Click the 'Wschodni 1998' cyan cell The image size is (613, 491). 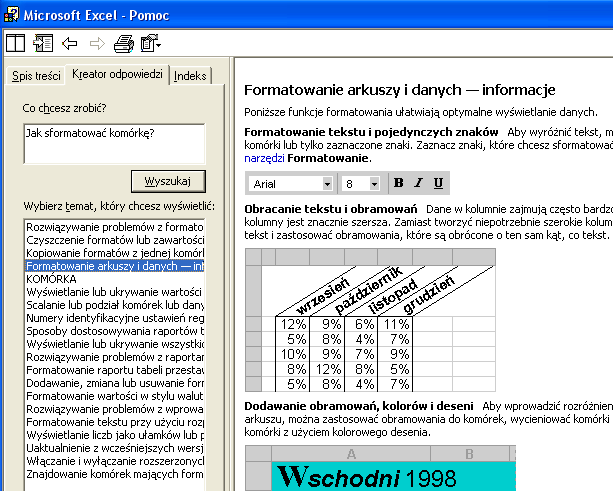pyautogui.click(x=393, y=476)
